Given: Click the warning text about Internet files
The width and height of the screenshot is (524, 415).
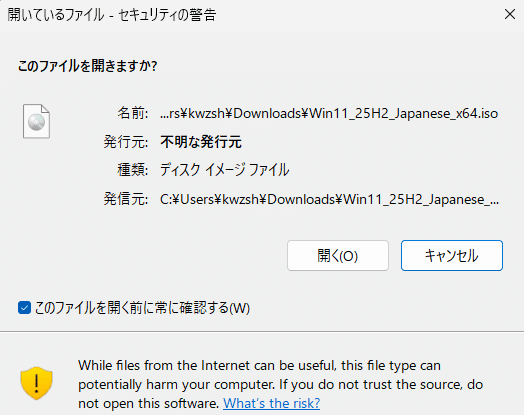Looking at the screenshot, I should click(x=281, y=384).
